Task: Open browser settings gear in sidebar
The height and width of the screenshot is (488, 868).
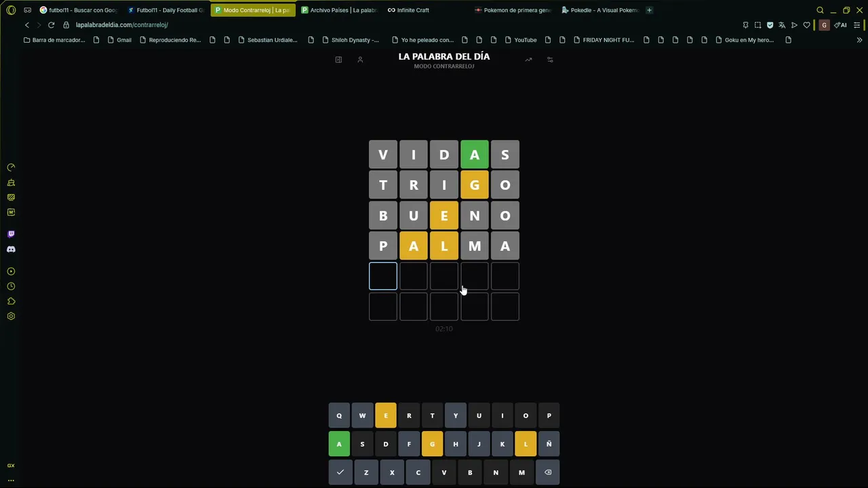Action: point(11,316)
